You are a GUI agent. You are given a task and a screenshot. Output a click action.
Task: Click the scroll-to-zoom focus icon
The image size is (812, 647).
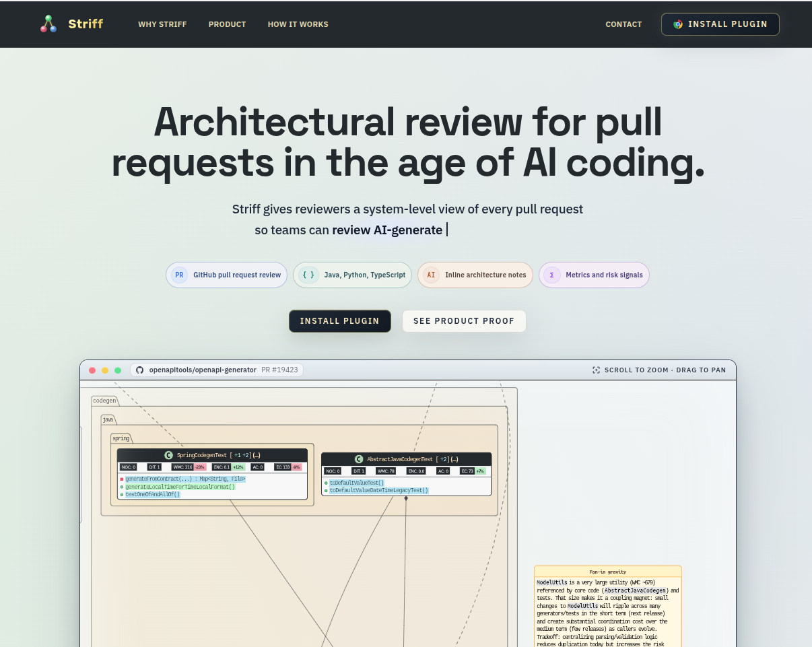tap(596, 370)
